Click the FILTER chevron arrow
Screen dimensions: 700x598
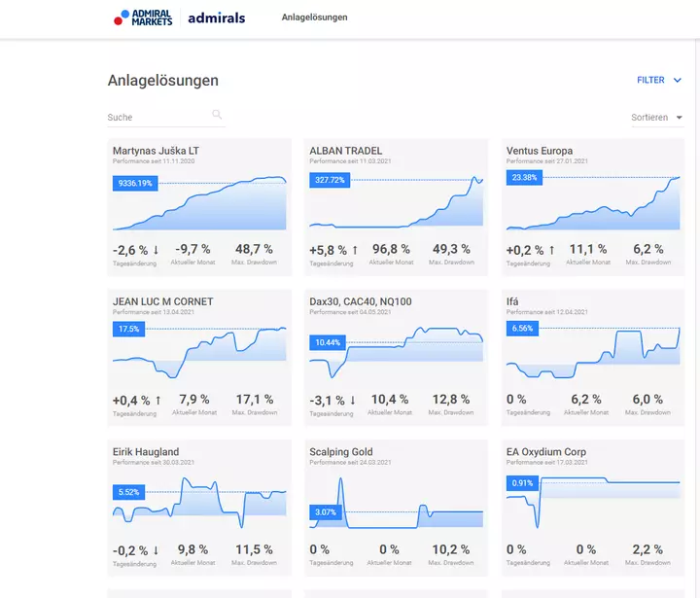(x=678, y=81)
